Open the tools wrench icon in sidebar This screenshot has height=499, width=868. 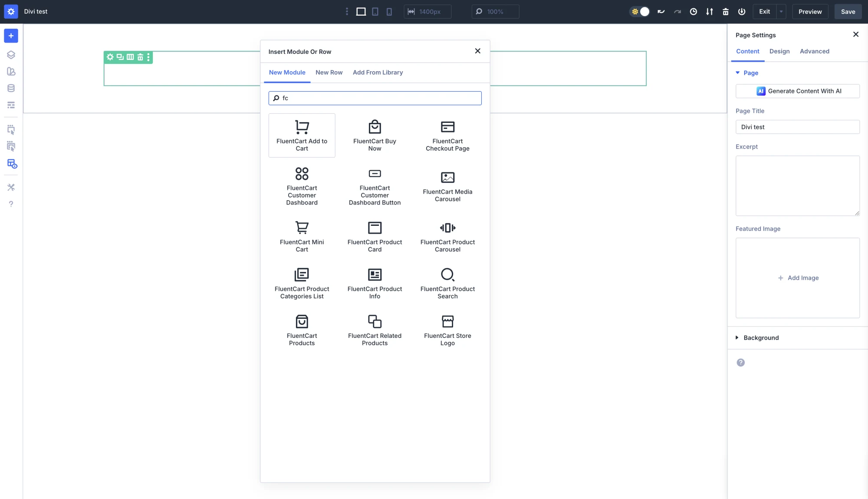click(11, 188)
